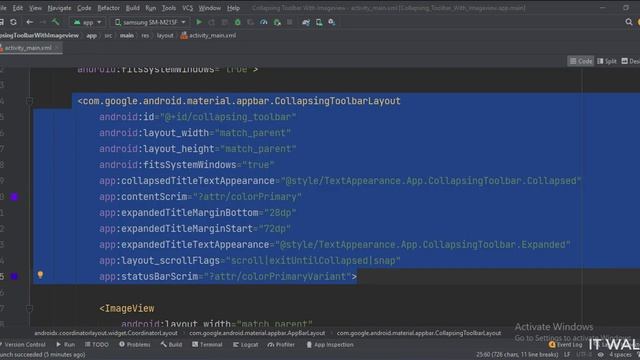Click the 25:60 cursor position status entry
640x360 pixels.
tap(517, 355)
